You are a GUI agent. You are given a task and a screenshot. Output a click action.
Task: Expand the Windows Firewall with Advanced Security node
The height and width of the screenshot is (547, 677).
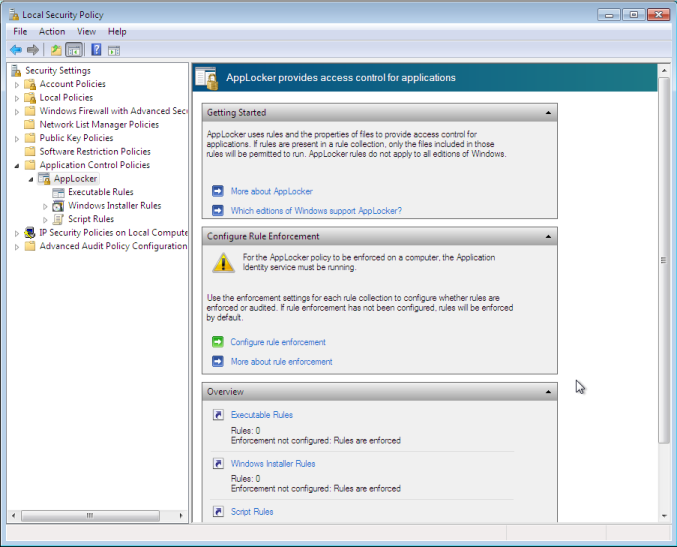17,112
